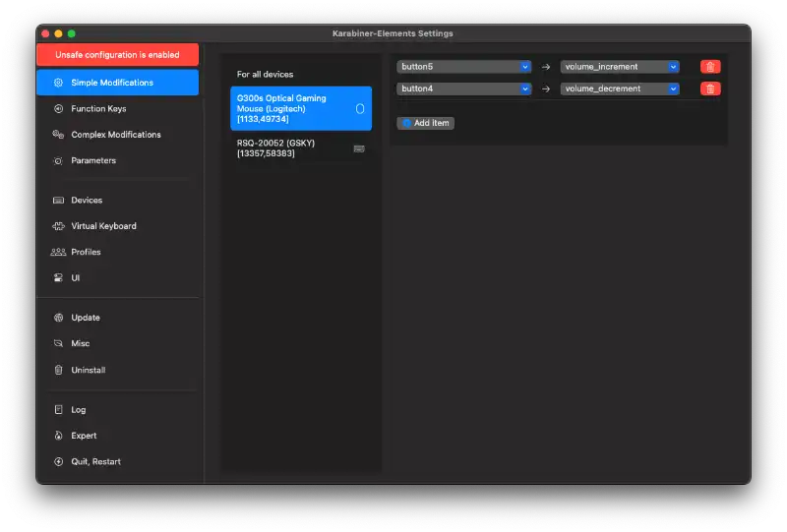Click the Update globe icon
This screenshot has height=532, width=787.
tap(58, 318)
